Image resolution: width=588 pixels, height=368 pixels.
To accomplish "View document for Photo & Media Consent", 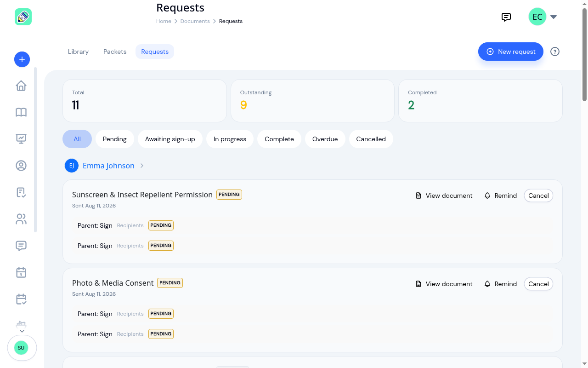I will (444, 284).
